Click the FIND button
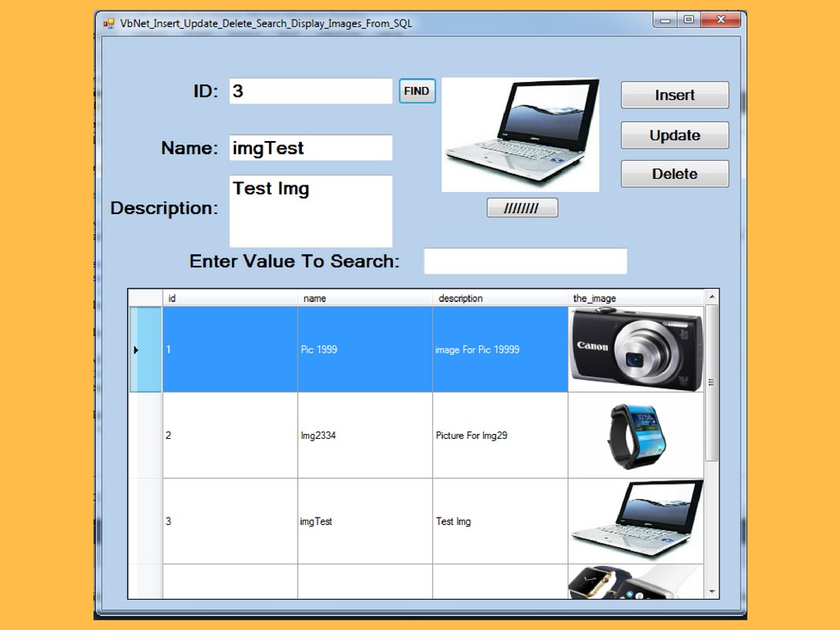Viewport: 840px width, 630px height. (x=416, y=91)
